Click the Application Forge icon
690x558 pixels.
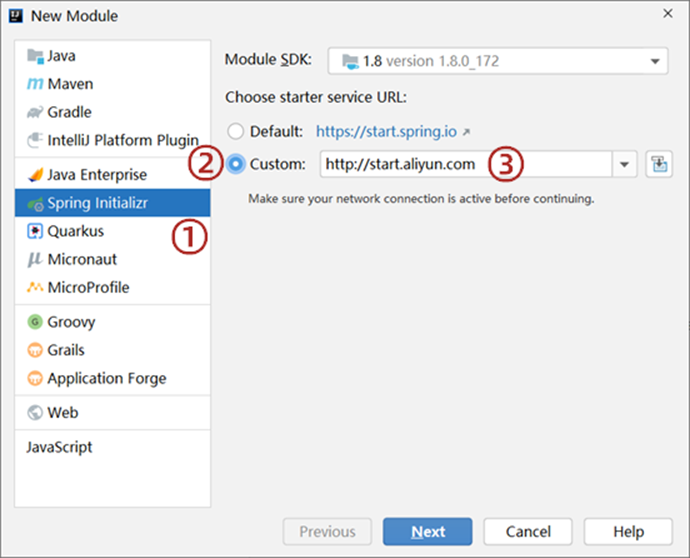[35, 378]
